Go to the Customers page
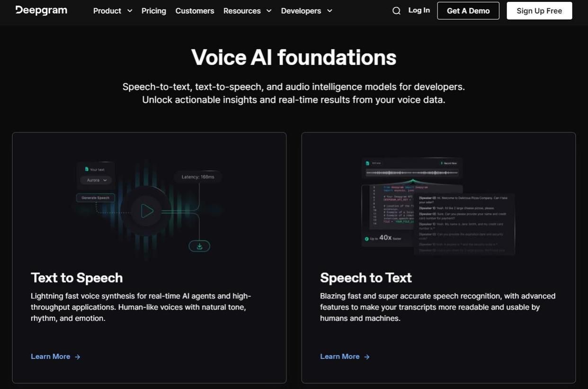Image resolution: width=588 pixels, height=389 pixels. point(195,11)
